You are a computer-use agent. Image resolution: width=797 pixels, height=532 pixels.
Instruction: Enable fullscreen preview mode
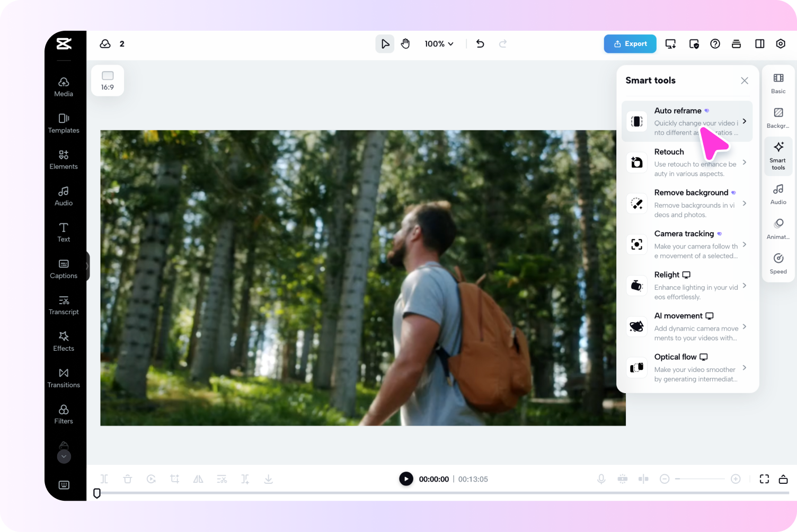(764, 478)
